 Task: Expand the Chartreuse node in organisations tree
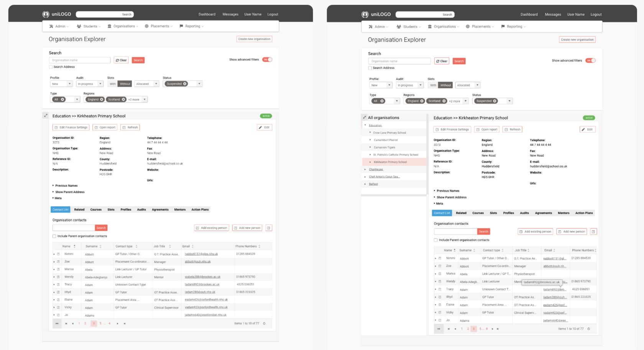point(365,169)
